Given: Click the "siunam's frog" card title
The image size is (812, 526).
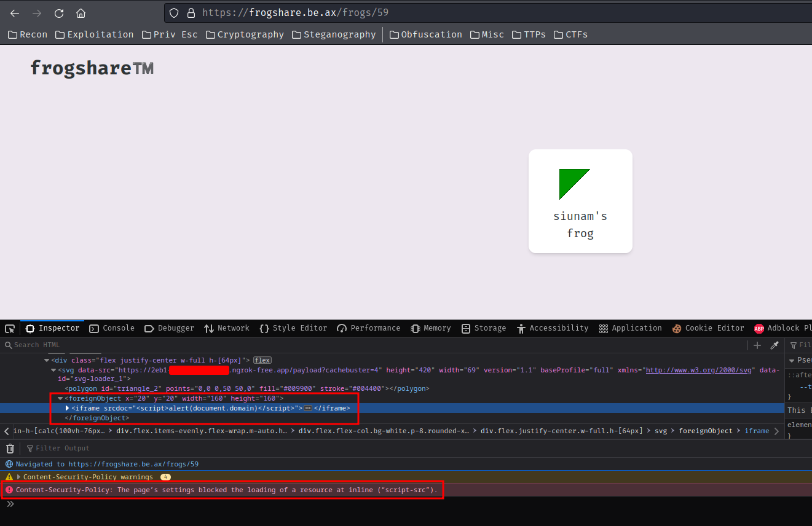Looking at the screenshot, I should 580,225.
